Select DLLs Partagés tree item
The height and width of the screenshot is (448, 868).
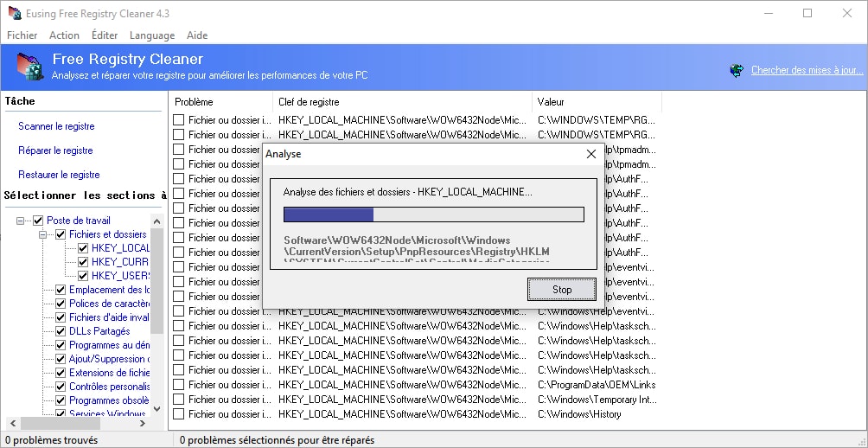pyautogui.click(x=99, y=331)
